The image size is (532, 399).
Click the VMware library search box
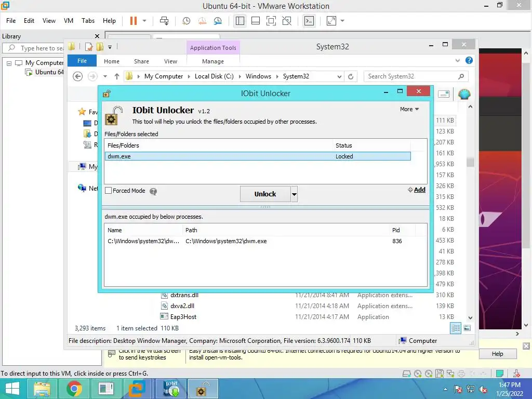[34, 48]
